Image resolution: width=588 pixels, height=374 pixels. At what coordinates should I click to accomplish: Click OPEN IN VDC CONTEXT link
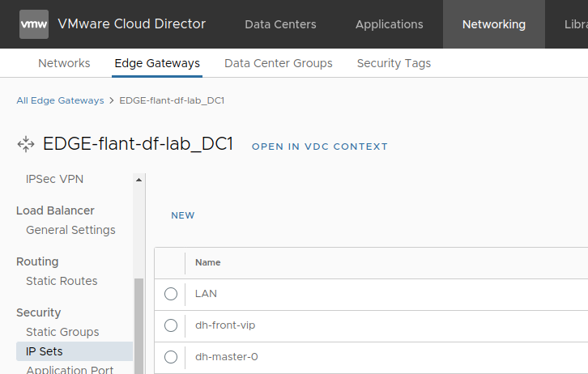click(319, 147)
